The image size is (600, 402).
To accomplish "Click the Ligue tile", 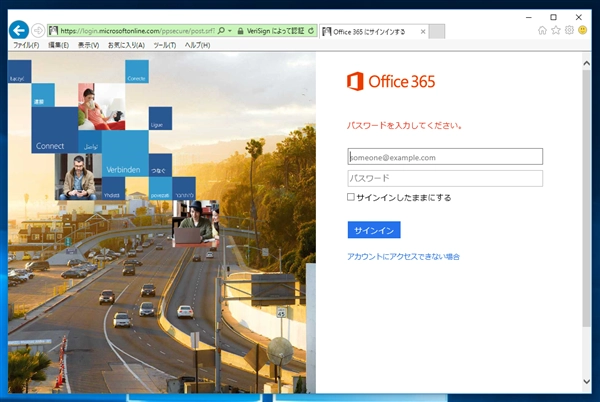I will coord(160,118).
